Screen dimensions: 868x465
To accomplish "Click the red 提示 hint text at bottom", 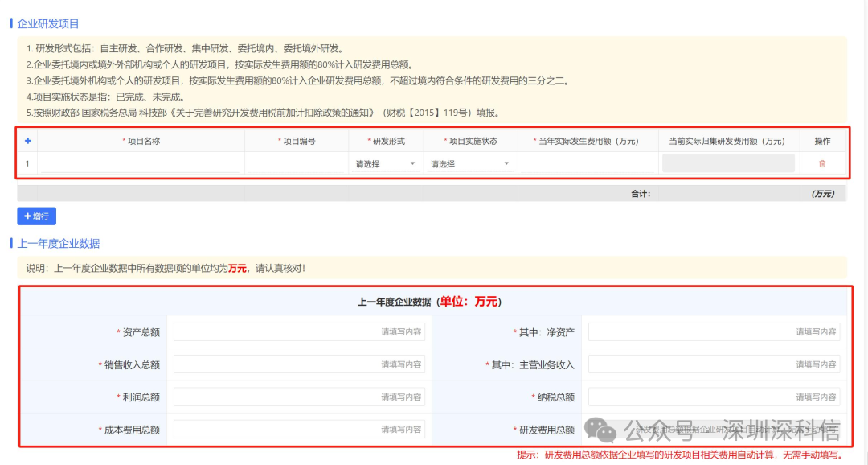I will tap(680, 455).
